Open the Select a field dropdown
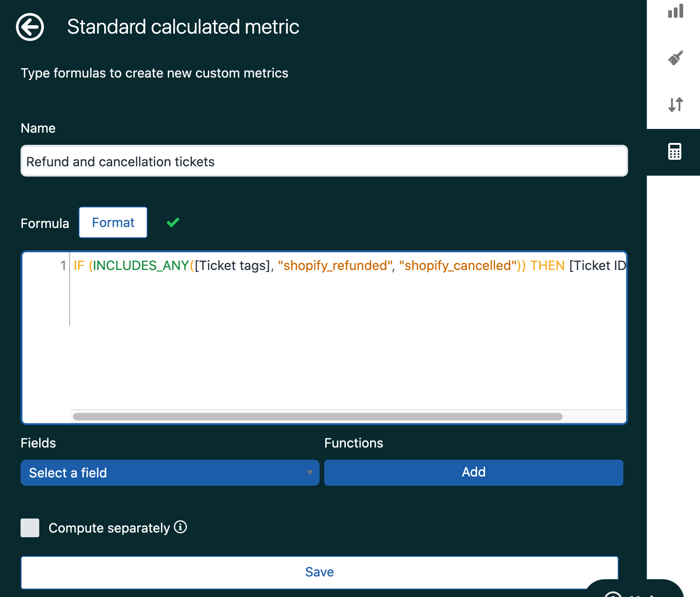The height and width of the screenshot is (597, 700). click(170, 473)
